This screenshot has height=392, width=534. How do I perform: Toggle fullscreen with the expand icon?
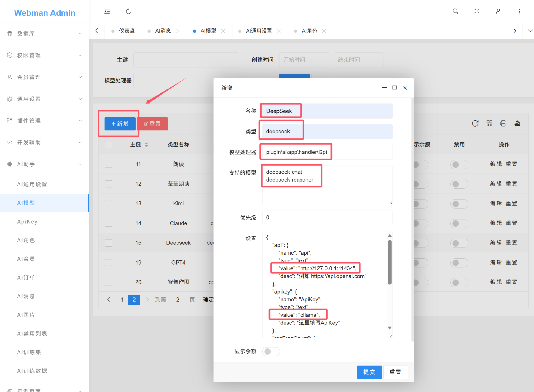[x=477, y=11]
